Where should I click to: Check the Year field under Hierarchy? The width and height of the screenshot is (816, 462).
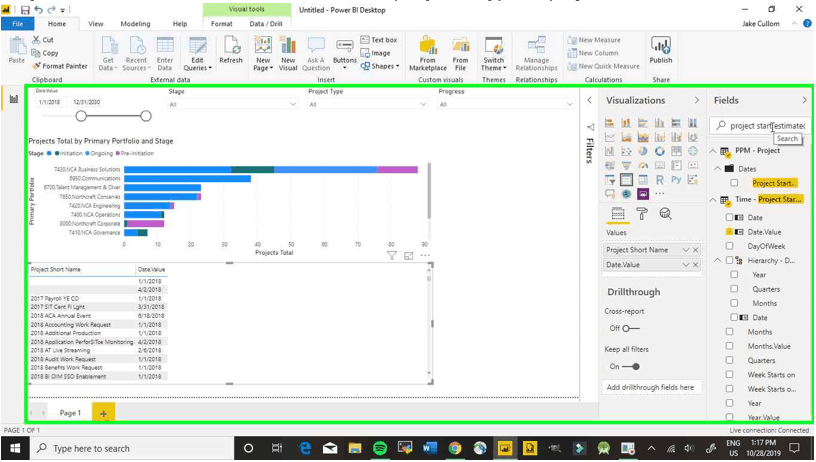click(x=734, y=274)
